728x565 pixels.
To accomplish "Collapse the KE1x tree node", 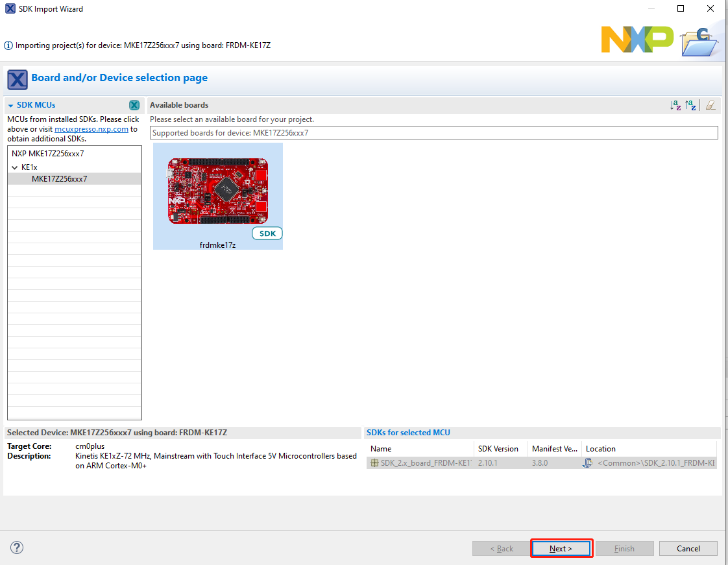I will point(14,167).
